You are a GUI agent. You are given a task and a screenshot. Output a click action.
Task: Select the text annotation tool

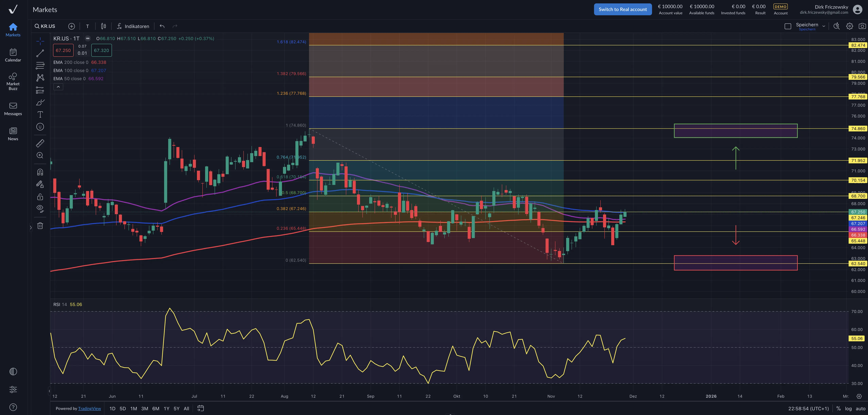click(x=40, y=115)
